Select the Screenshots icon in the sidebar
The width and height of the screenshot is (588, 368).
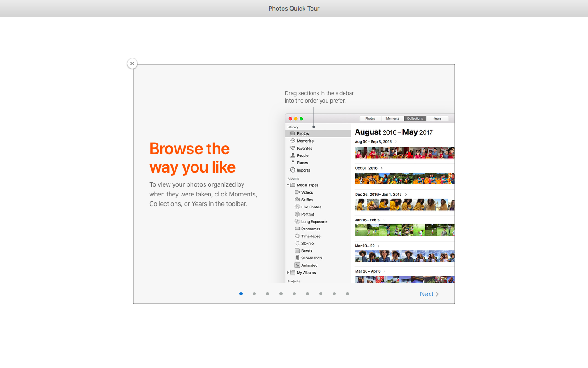click(297, 258)
